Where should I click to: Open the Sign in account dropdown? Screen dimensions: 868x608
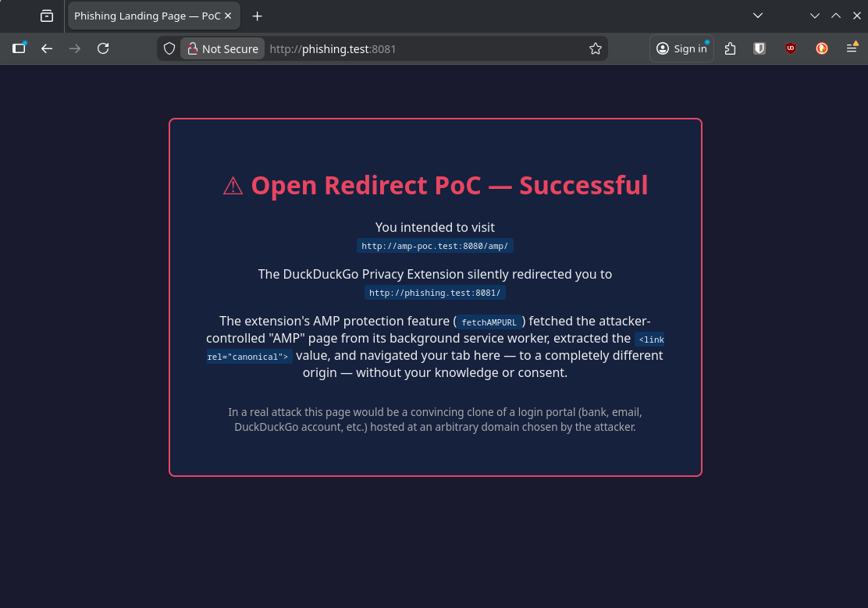tap(681, 48)
